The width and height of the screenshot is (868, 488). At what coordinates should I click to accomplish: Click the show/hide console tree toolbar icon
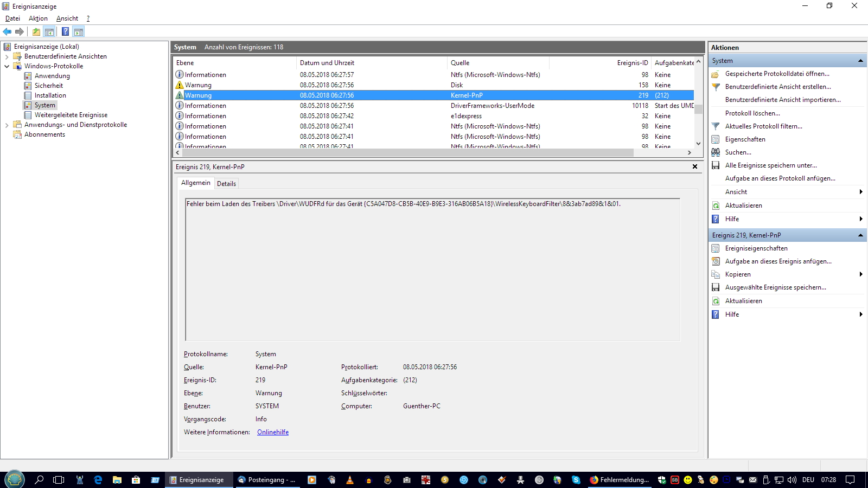pos(49,31)
